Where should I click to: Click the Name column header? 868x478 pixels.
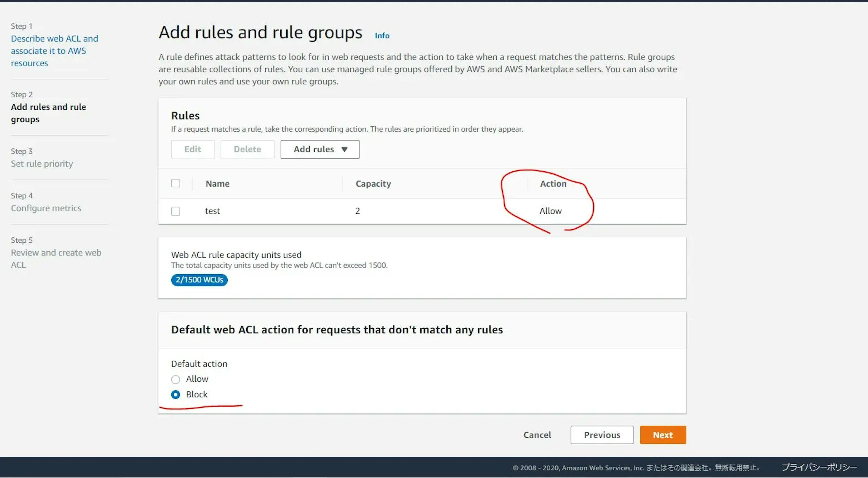click(x=217, y=184)
